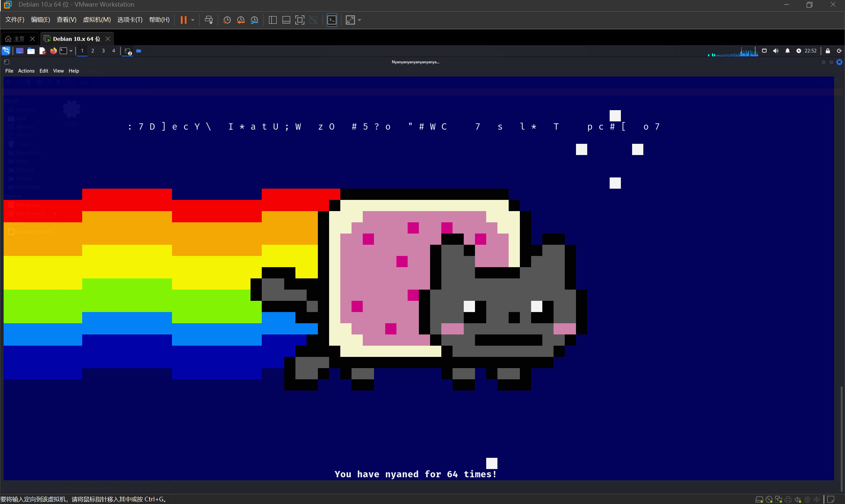Close the 主页 tab
This screenshot has height=504, width=845.
(32, 39)
